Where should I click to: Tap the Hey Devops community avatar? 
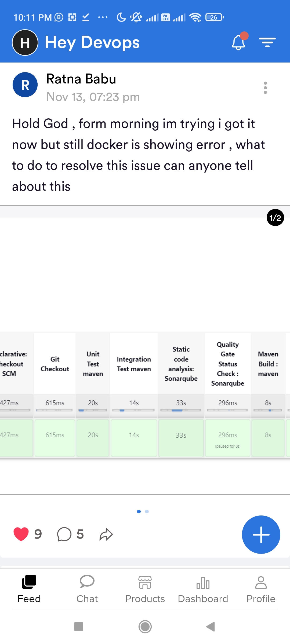click(25, 42)
